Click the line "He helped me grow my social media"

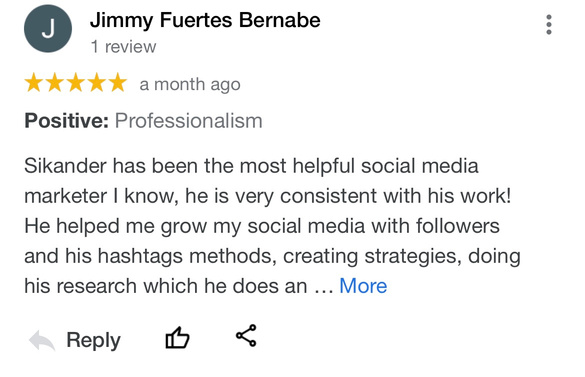(x=194, y=227)
